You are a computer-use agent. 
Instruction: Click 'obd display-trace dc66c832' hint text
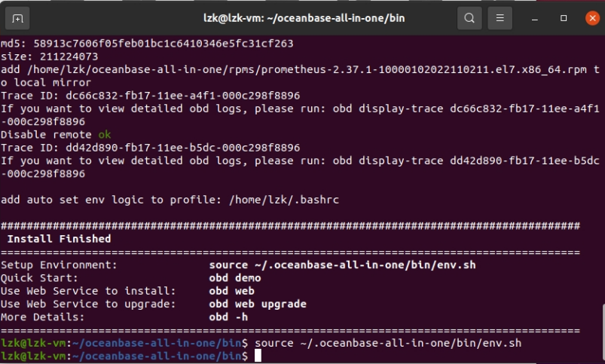(x=466, y=109)
